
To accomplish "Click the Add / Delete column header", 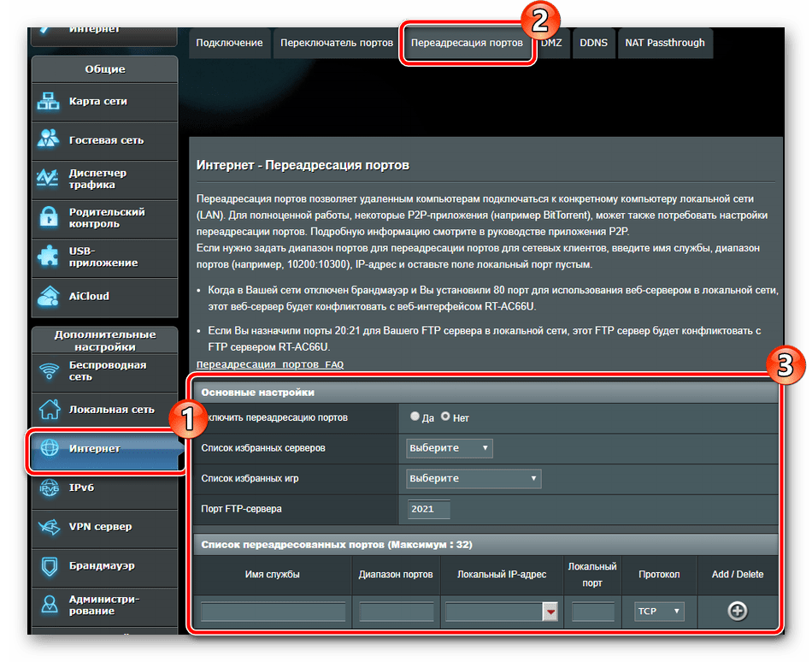I will point(738,575).
